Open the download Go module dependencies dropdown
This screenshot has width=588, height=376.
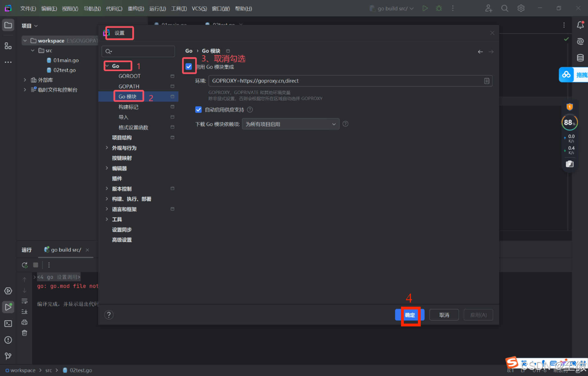click(x=290, y=124)
